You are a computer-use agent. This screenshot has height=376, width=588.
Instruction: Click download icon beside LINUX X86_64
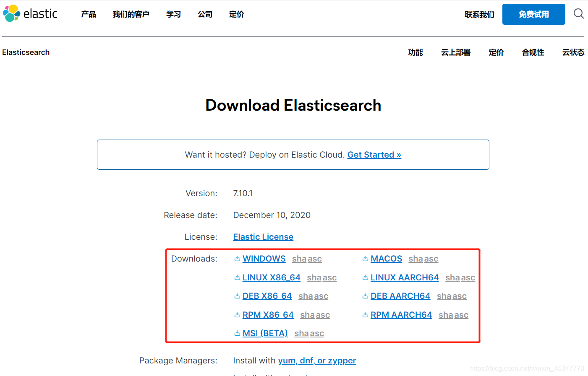(237, 277)
